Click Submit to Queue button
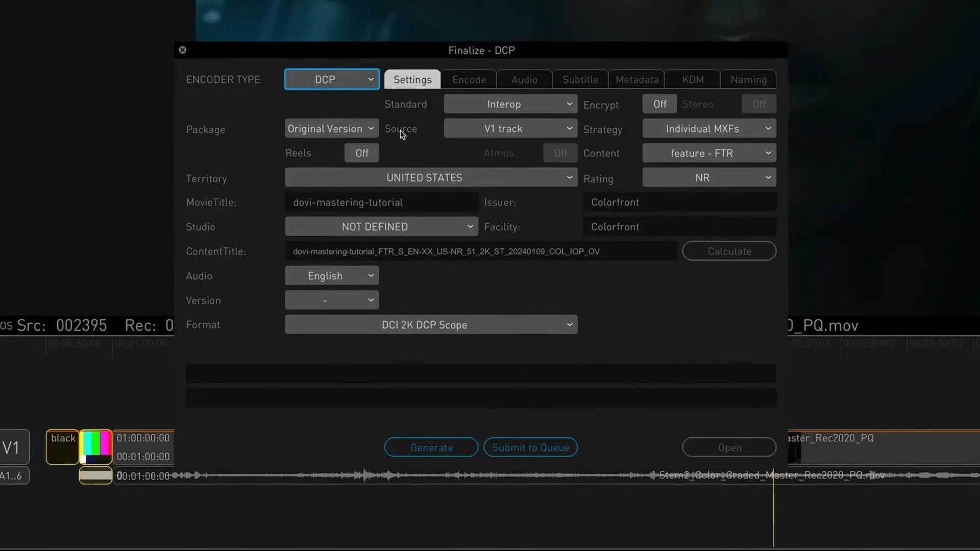Viewport: 980px width, 551px height. pos(530,447)
